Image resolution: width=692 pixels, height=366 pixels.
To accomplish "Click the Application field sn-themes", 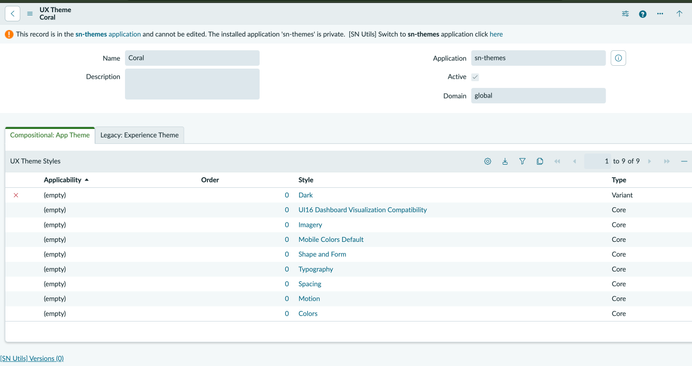I will [x=538, y=58].
